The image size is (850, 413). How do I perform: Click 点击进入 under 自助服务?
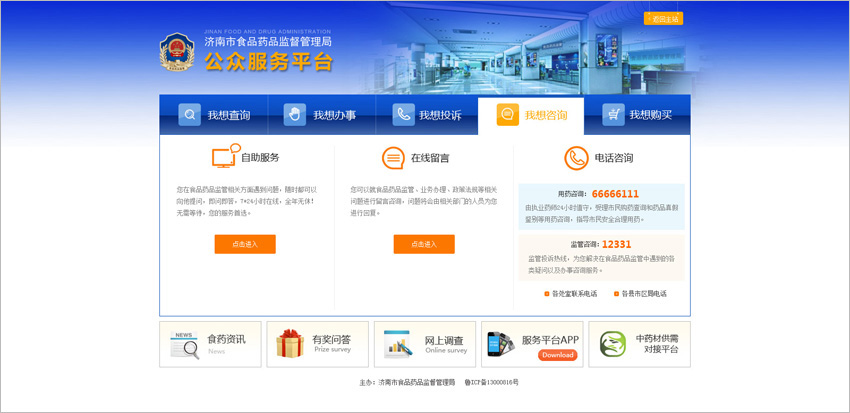tap(245, 244)
